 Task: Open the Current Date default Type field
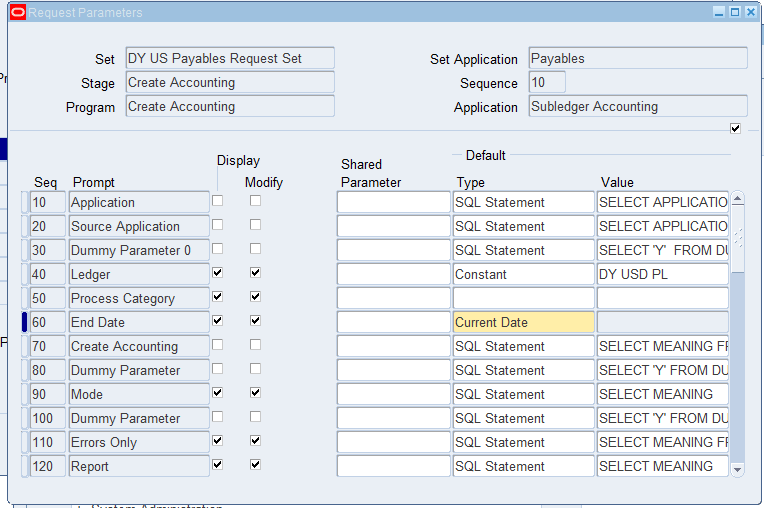click(x=523, y=322)
